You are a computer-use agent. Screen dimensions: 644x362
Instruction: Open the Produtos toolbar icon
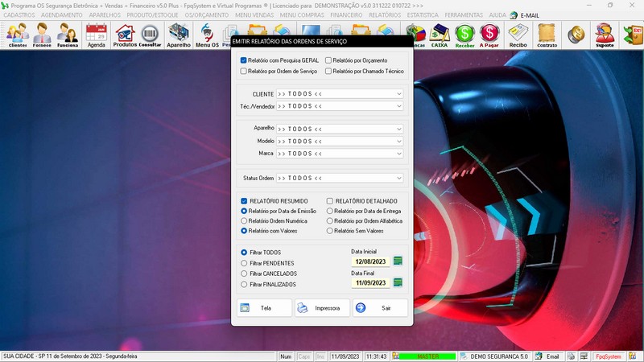[x=125, y=35]
